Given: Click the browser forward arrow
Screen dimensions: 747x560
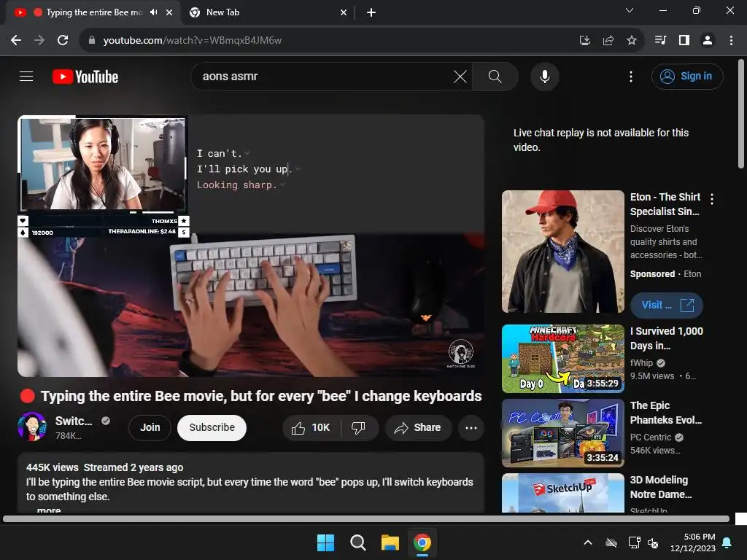Looking at the screenshot, I should click(x=39, y=41).
